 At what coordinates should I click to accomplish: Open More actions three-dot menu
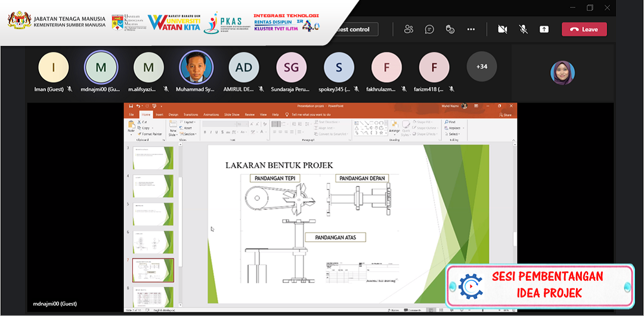click(471, 29)
